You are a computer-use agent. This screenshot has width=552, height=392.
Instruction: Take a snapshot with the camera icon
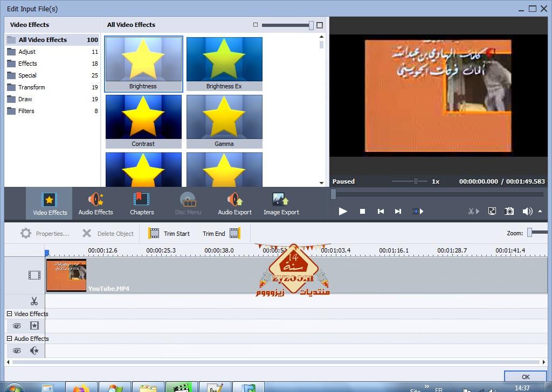509,211
